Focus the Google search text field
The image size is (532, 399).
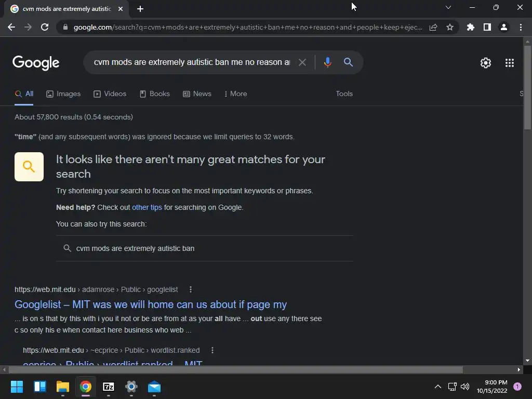192,62
